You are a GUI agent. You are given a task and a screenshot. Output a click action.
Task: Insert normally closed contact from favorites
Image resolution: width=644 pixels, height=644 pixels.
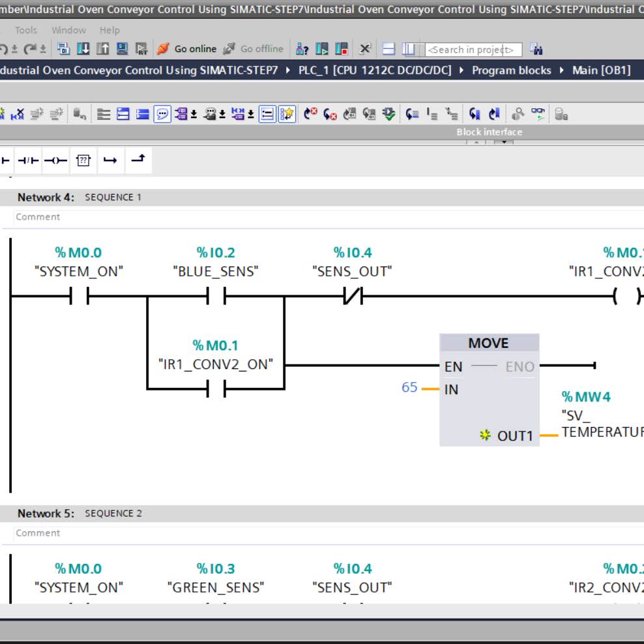[x=28, y=160]
